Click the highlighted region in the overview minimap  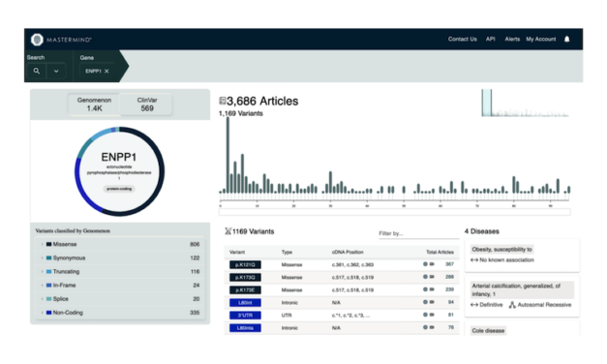(487, 103)
